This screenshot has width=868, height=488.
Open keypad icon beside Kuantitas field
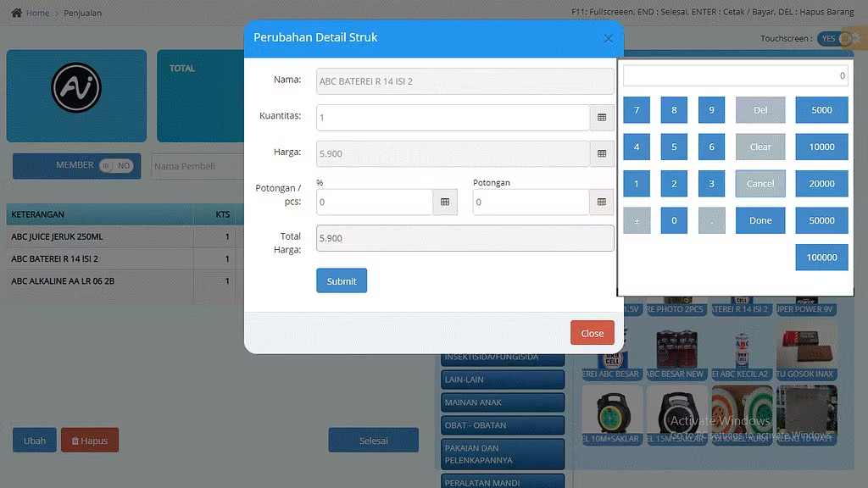(x=602, y=118)
